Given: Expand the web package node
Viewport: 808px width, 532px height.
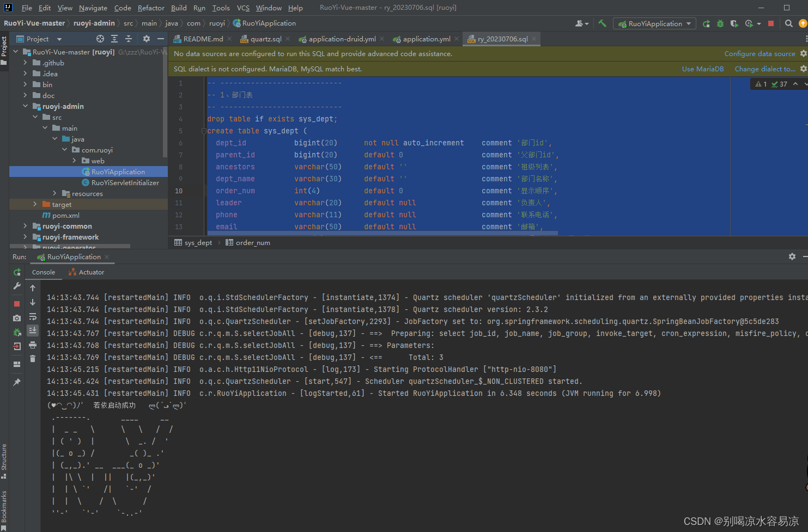Looking at the screenshot, I should [x=74, y=161].
